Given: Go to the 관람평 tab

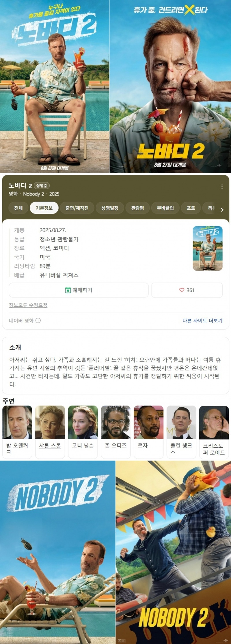Looking at the screenshot, I should (137, 208).
